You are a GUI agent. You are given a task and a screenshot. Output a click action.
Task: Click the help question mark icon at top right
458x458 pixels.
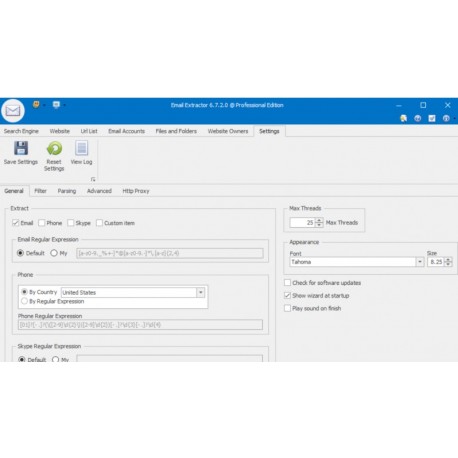click(417, 118)
